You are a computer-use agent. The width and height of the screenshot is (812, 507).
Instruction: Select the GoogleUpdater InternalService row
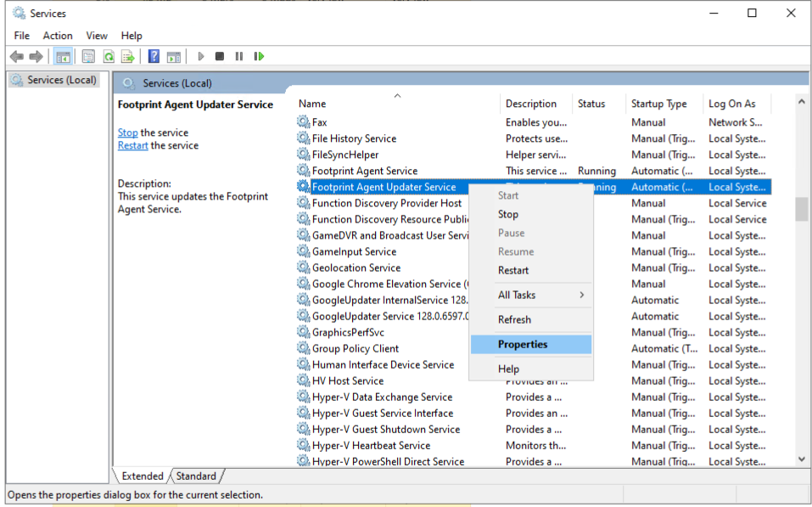(534, 300)
